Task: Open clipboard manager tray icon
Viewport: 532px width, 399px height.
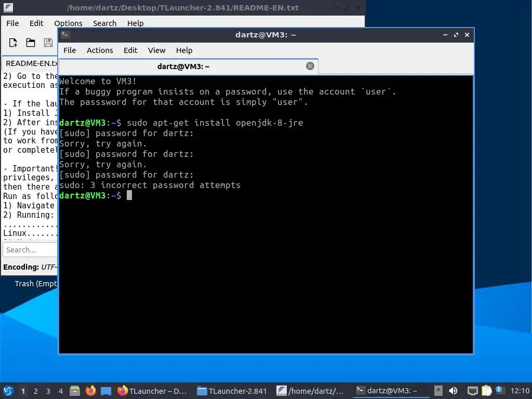Action: (486, 391)
